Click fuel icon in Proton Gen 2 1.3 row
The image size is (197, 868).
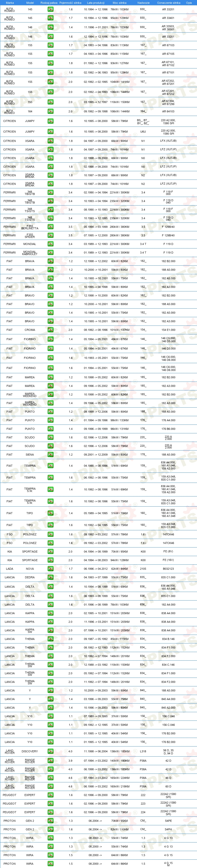click(50, 821)
